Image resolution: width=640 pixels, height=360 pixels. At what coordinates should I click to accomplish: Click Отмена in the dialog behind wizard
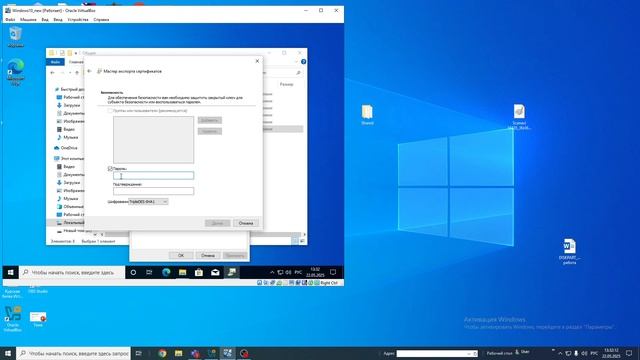click(x=208, y=255)
